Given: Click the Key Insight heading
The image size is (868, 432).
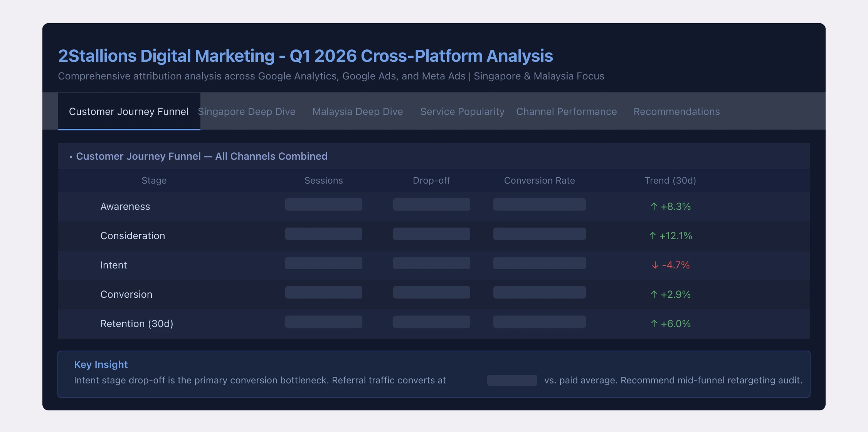Looking at the screenshot, I should pos(101,364).
